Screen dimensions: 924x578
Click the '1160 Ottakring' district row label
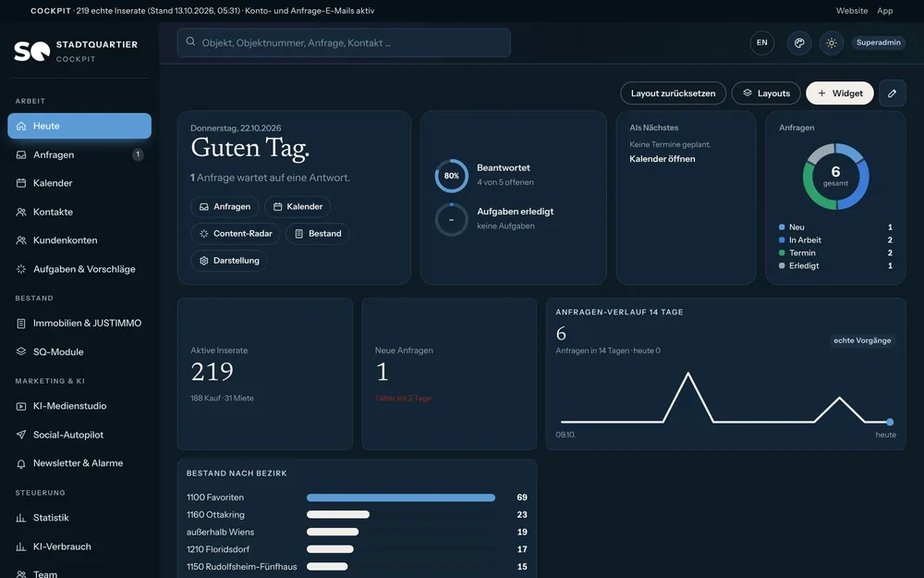point(215,515)
